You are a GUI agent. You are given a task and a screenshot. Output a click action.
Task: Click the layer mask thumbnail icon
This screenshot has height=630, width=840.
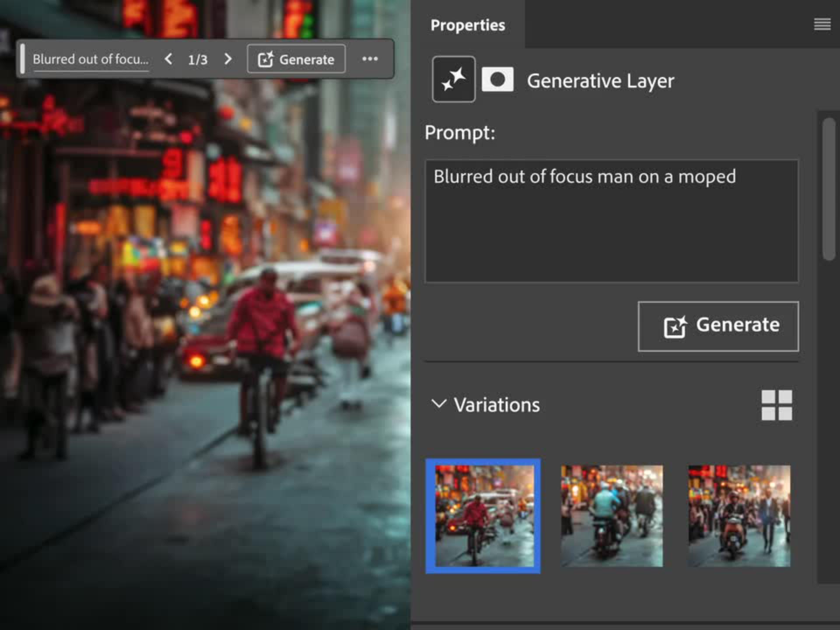tap(497, 80)
